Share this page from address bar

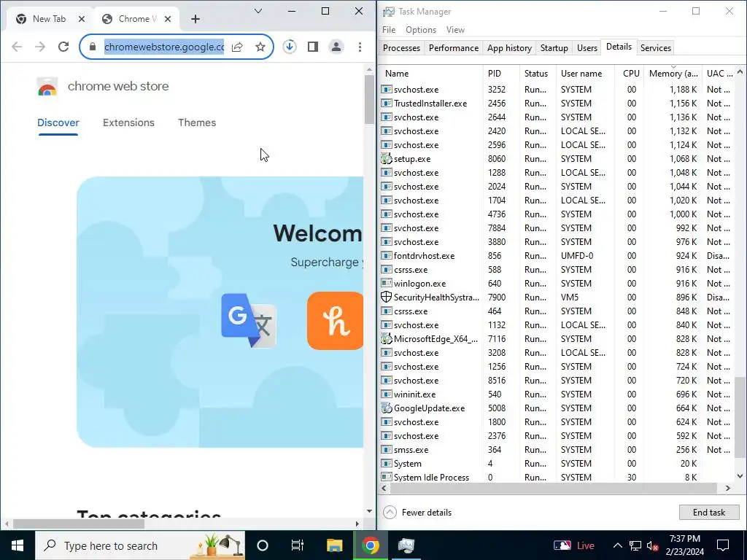pyautogui.click(x=237, y=47)
